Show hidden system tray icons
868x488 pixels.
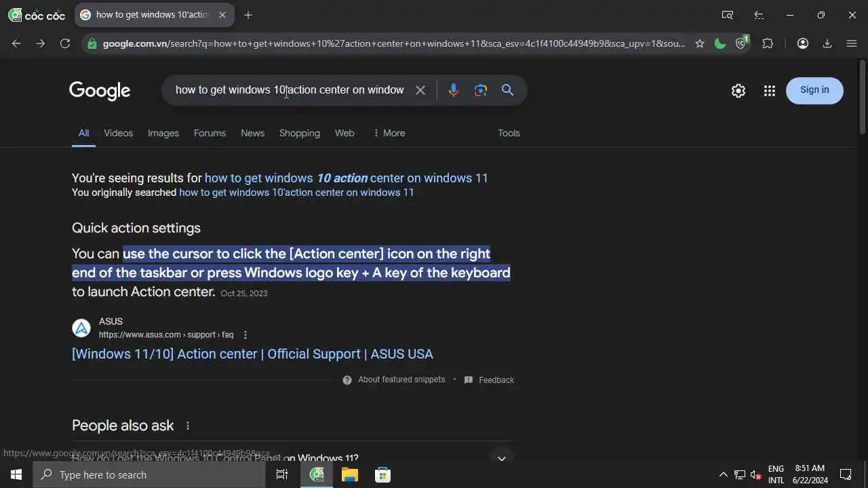[x=723, y=474]
